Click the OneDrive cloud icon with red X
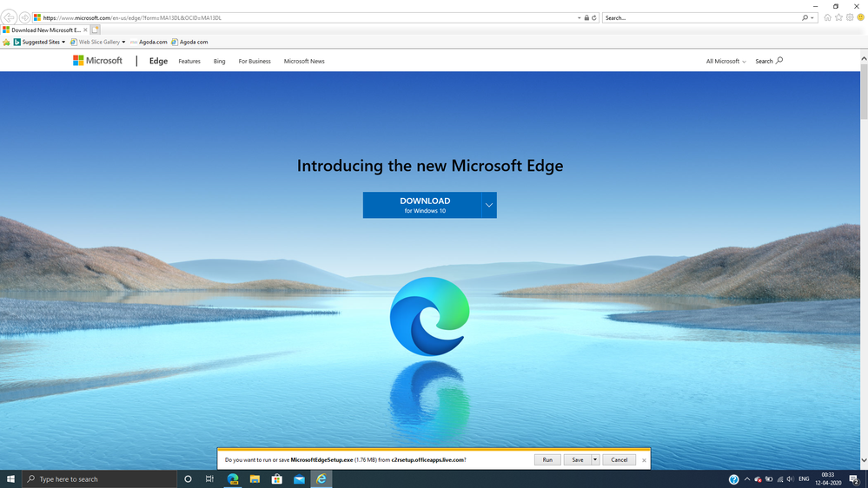 (x=758, y=479)
